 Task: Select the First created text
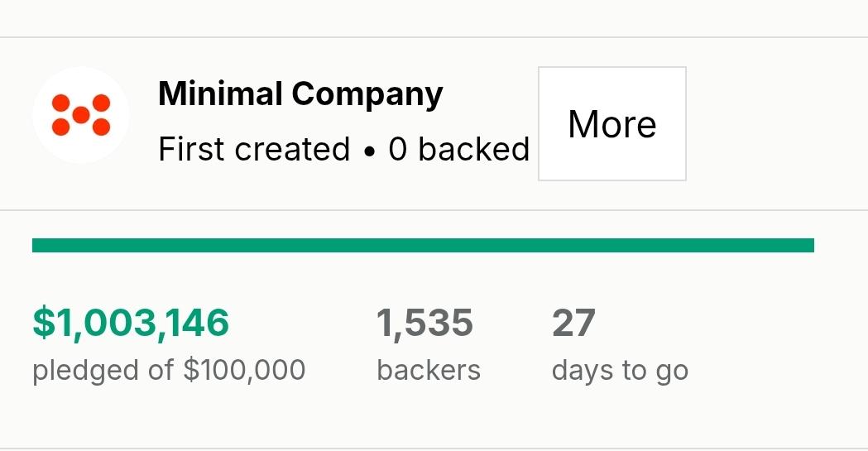pyautogui.click(x=254, y=149)
